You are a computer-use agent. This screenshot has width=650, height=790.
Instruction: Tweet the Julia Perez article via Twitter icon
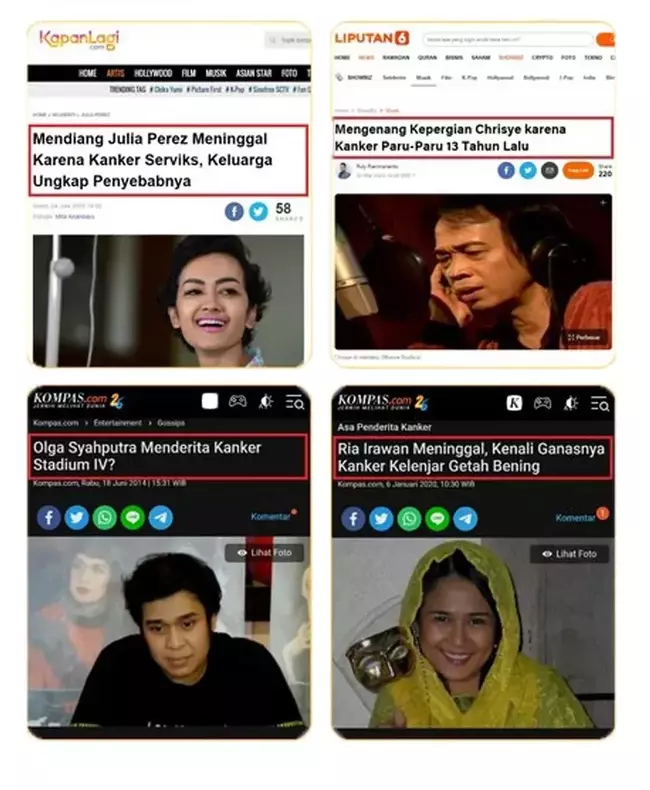[x=258, y=211]
